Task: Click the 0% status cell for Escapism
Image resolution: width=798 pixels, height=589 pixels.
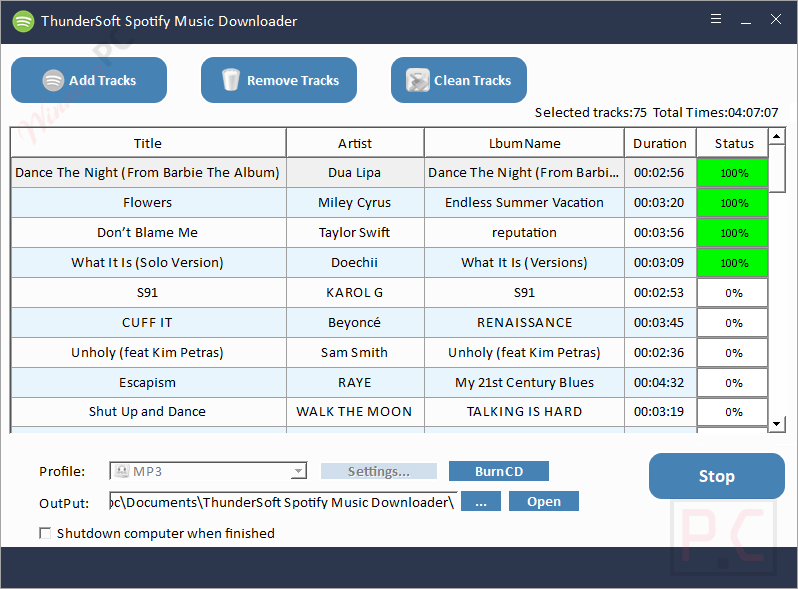Action: (x=733, y=383)
